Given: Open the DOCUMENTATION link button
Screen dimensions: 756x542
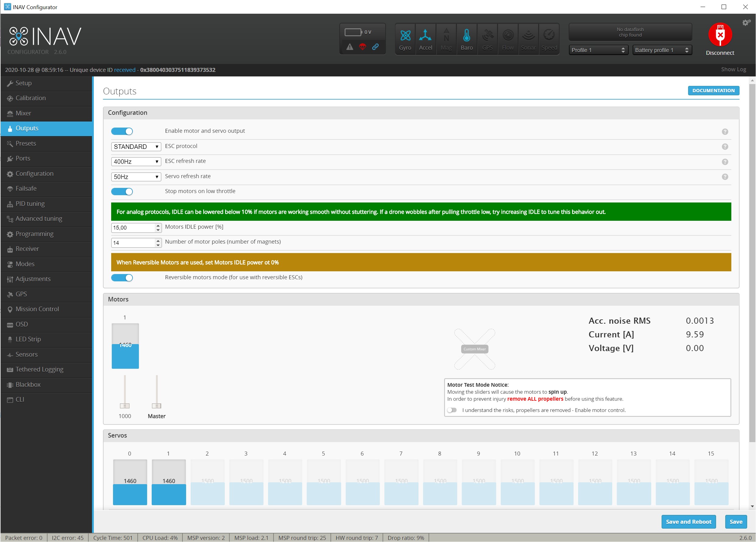Looking at the screenshot, I should [x=713, y=91].
